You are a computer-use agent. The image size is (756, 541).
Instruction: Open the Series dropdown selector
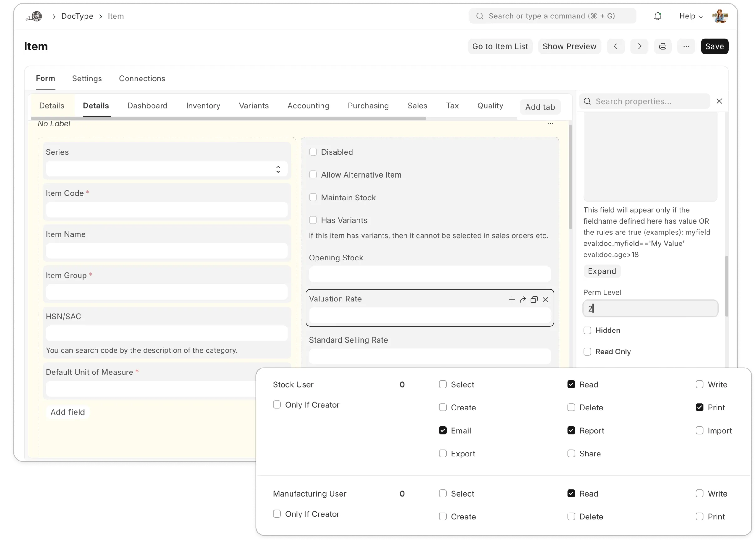click(167, 169)
